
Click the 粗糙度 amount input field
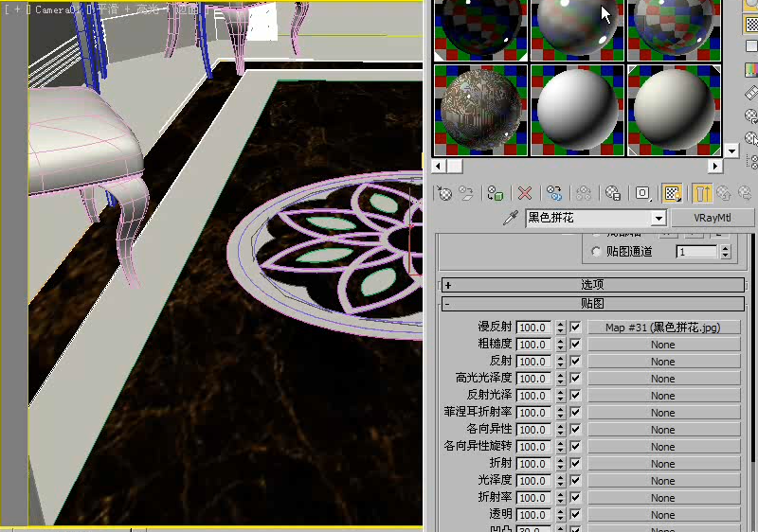(533, 345)
